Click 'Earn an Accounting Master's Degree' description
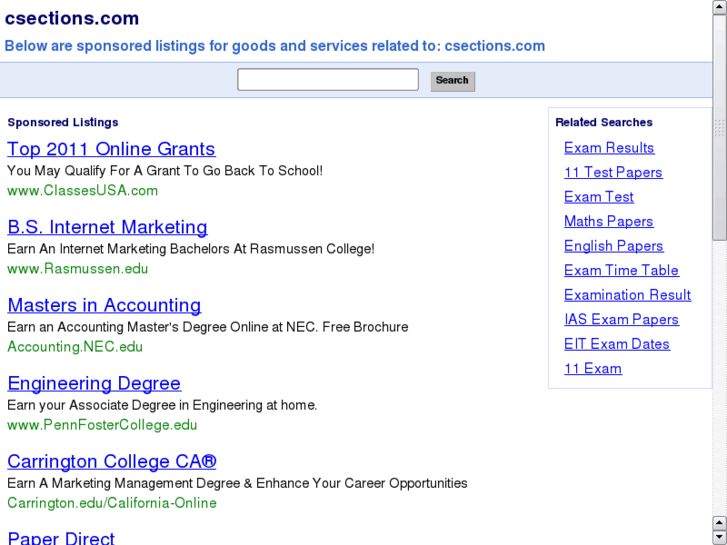727x545 pixels. (208, 327)
